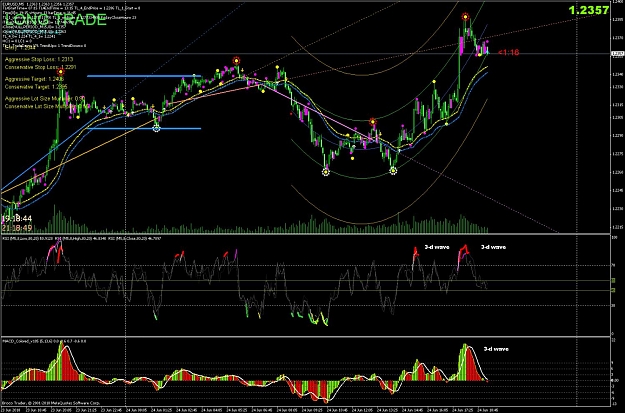Click the red <1:18 countdown label

coord(508,52)
